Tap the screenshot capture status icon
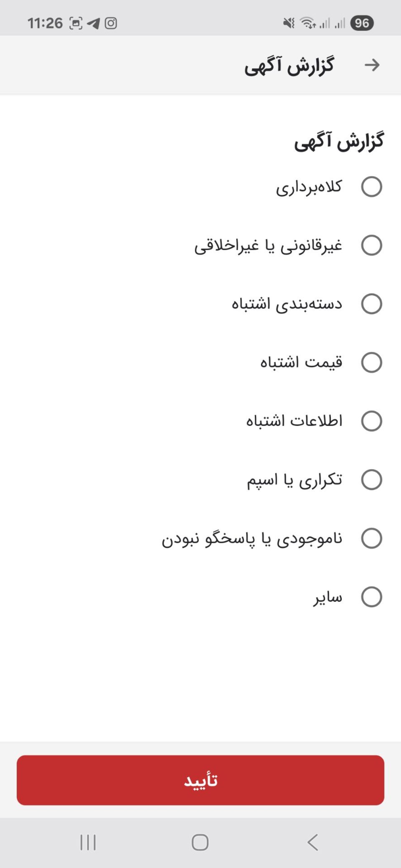Screen dimensions: 401x868 pos(76,23)
